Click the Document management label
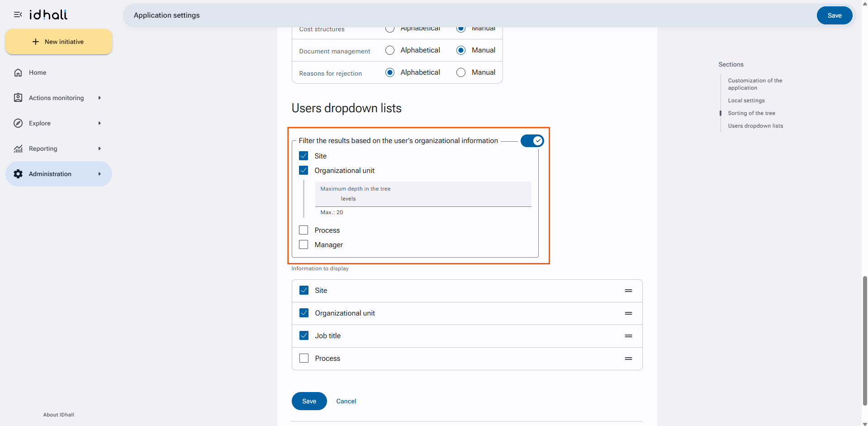 point(335,51)
